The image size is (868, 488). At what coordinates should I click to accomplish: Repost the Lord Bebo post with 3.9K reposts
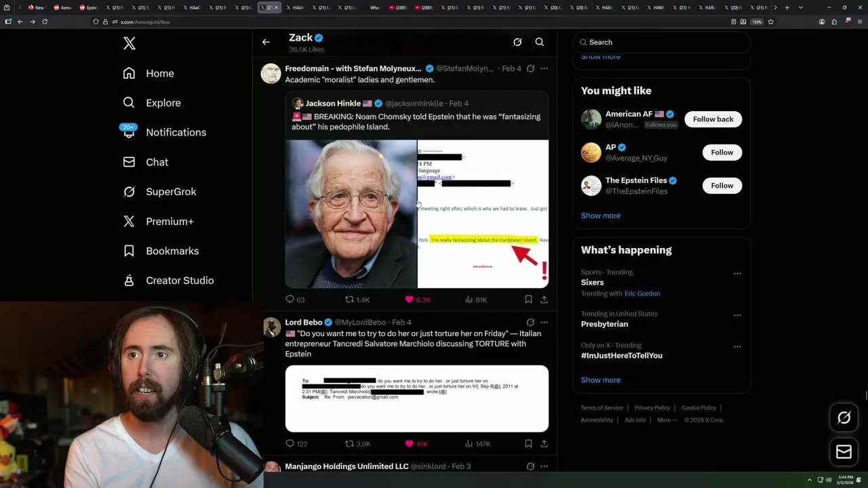pyautogui.click(x=357, y=444)
